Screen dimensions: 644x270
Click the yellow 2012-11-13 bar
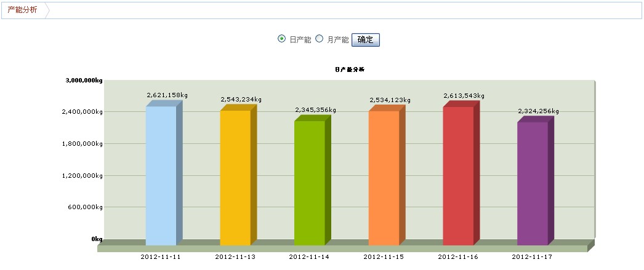[x=235, y=177]
